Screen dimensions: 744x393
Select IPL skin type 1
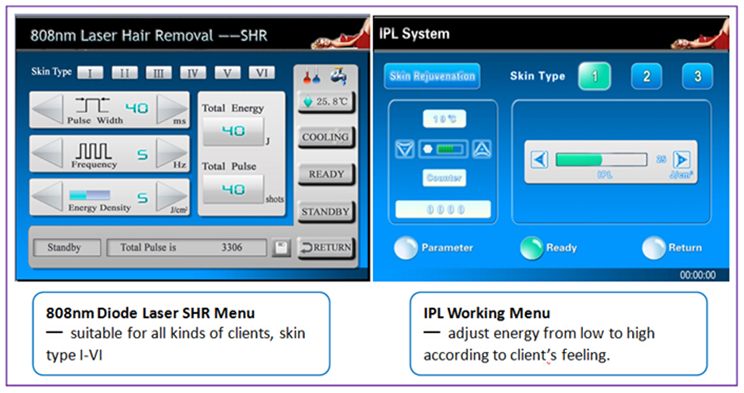[x=594, y=76]
